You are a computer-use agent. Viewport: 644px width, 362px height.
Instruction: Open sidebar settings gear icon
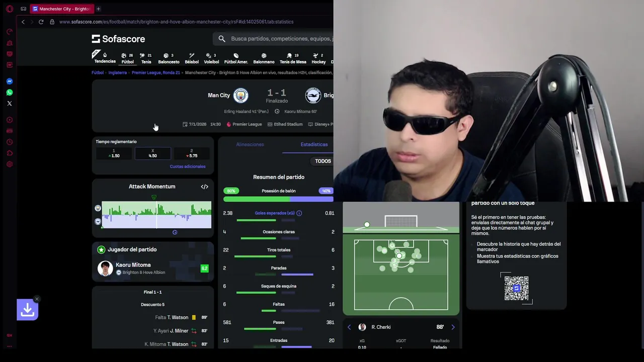(10, 164)
